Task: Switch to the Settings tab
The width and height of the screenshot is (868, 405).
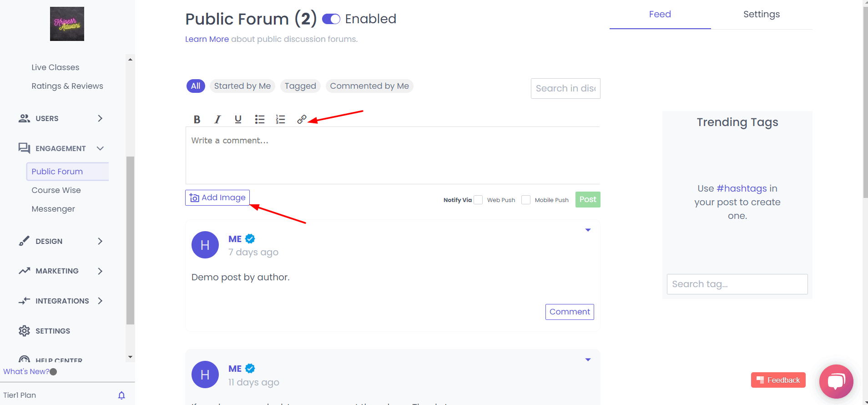Action: [x=761, y=15]
